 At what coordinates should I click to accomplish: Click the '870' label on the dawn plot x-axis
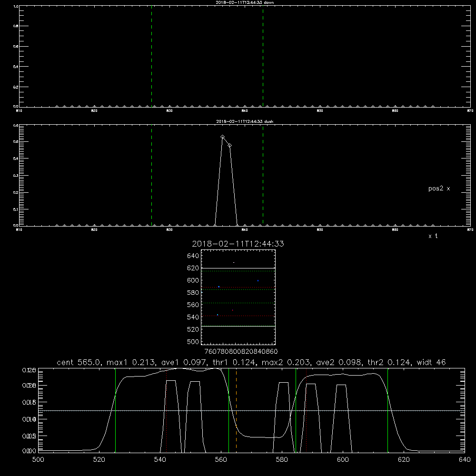(470, 111)
